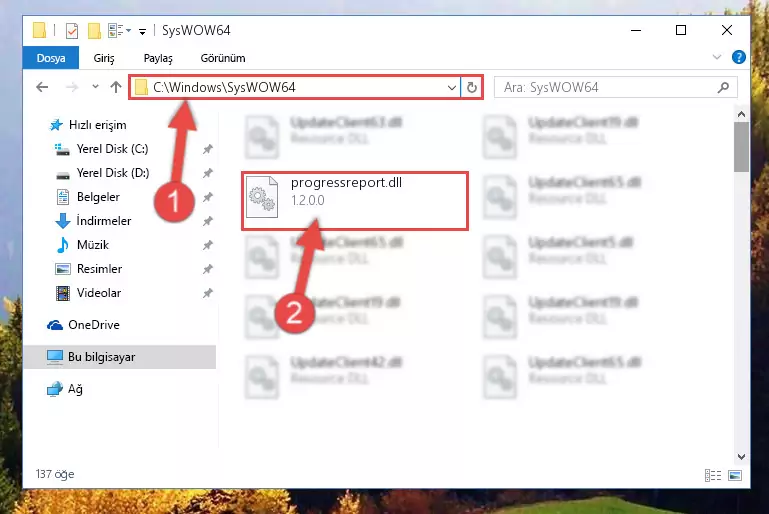The image size is (769, 514).
Task: Switch to the Görünüm ribbon tab
Action: (x=223, y=58)
